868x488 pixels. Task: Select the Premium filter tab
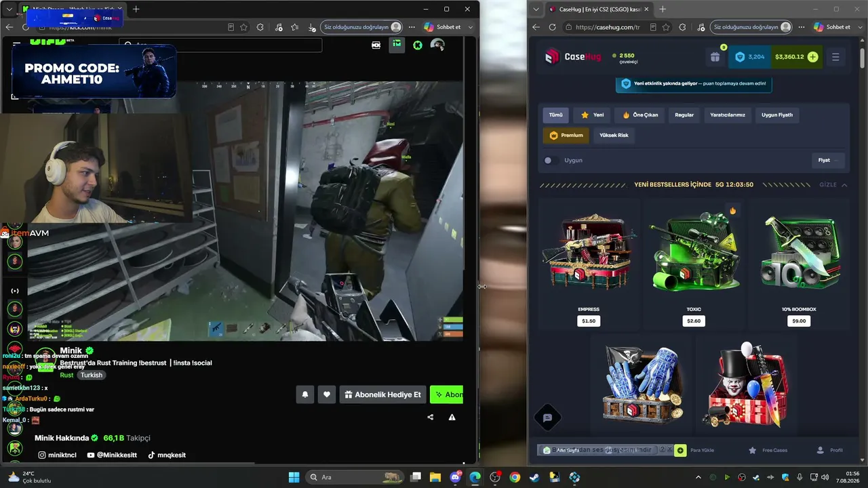tap(566, 136)
